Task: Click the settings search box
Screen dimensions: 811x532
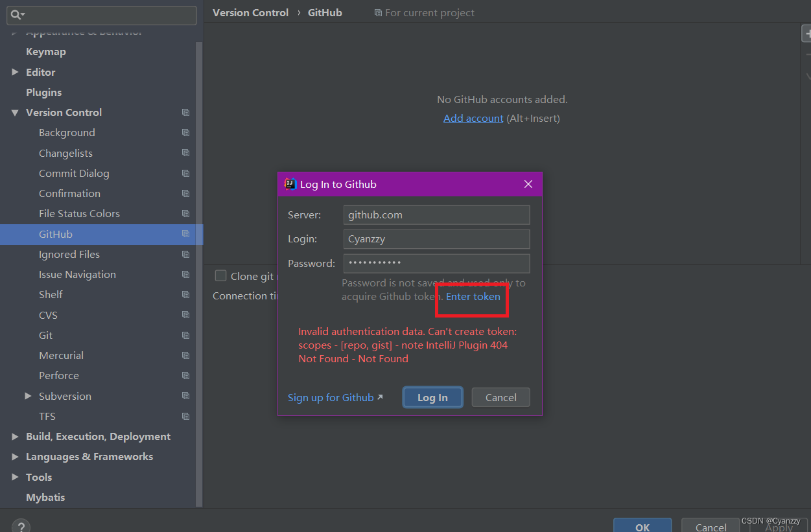Action: (x=102, y=15)
